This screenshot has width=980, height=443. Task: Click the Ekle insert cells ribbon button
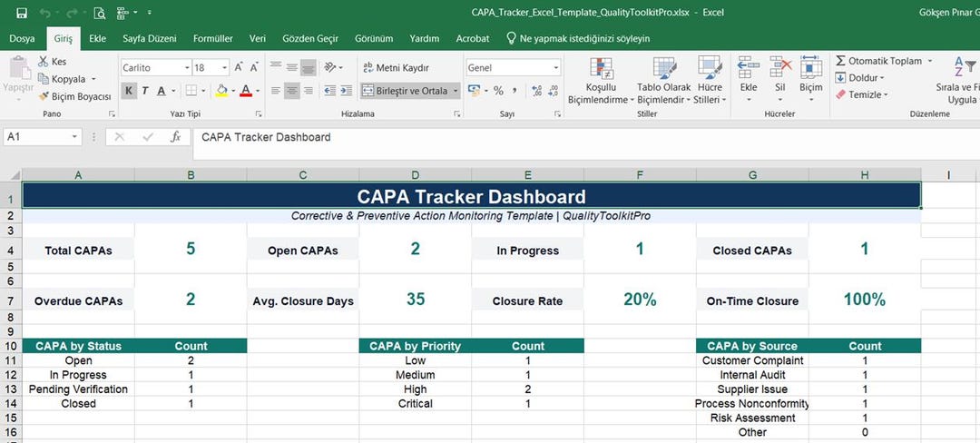[x=749, y=81]
